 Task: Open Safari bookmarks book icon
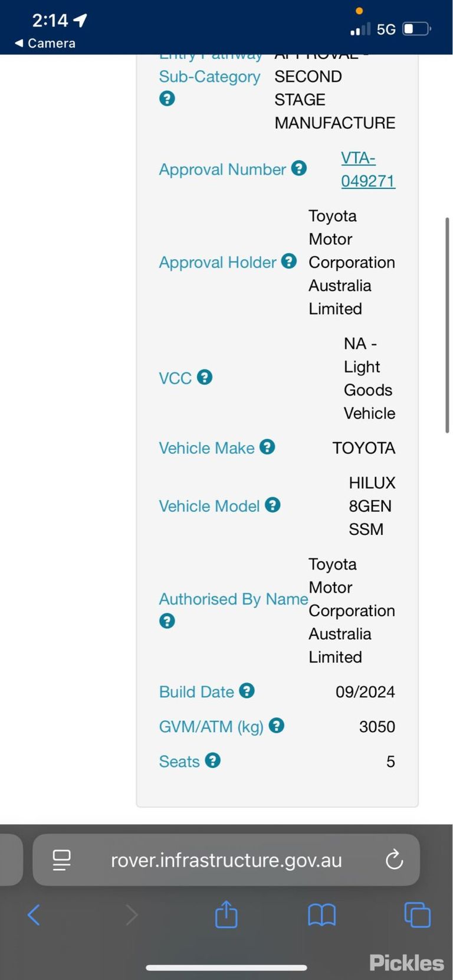tap(321, 915)
